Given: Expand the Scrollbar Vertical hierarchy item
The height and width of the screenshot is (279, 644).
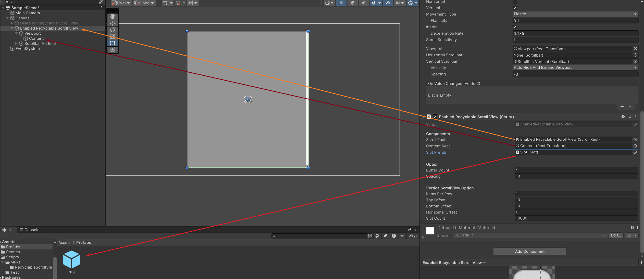Looking at the screenshot, I should pyautogui.click(x=17, y=44).
